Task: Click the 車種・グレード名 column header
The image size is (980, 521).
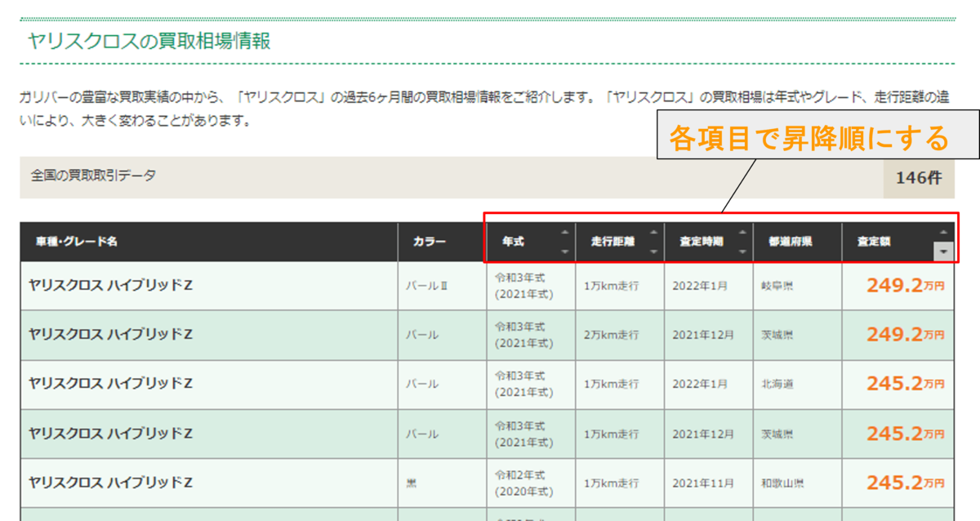Action: (209, 242)
